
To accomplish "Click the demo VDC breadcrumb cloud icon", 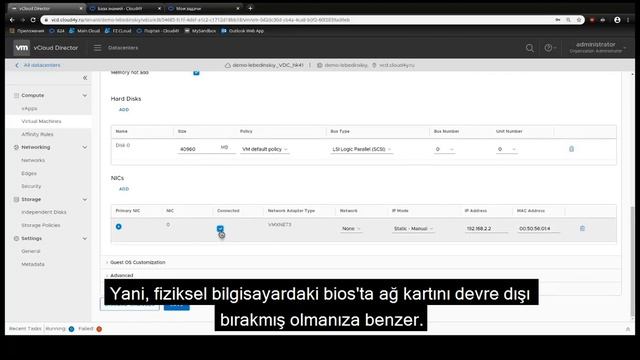I will (228, 65).
